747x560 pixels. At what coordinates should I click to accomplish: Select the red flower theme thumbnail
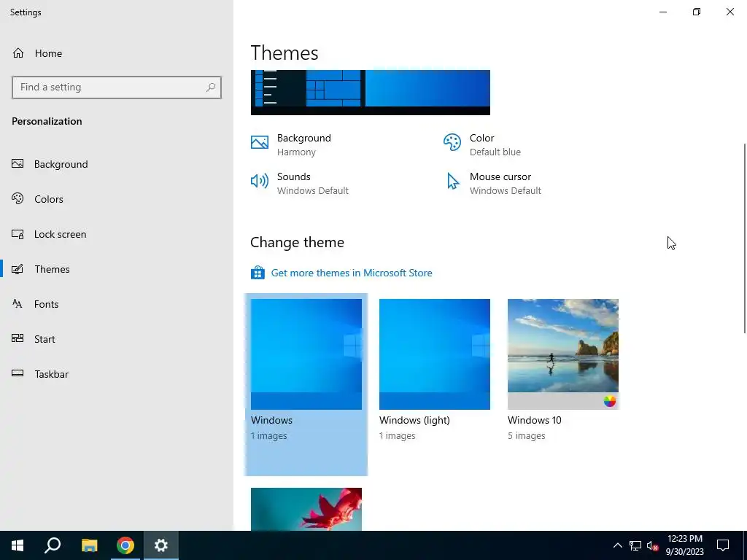[306, 509]
